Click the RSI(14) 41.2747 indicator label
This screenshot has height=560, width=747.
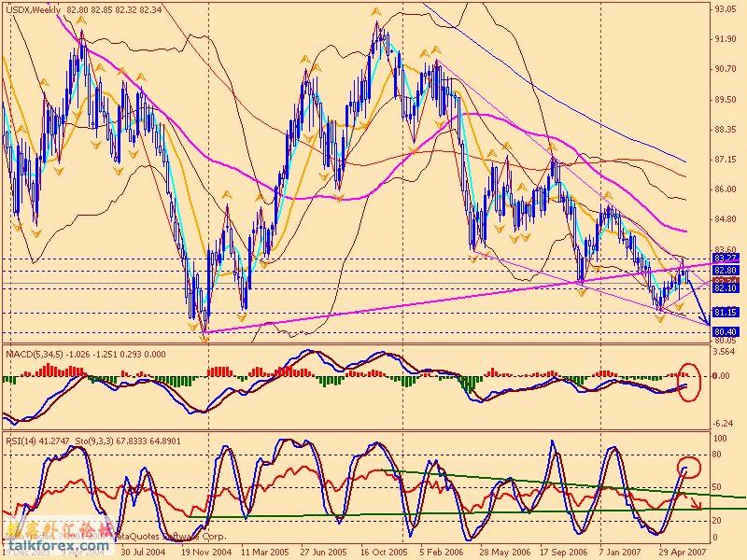tap(37, 441)
